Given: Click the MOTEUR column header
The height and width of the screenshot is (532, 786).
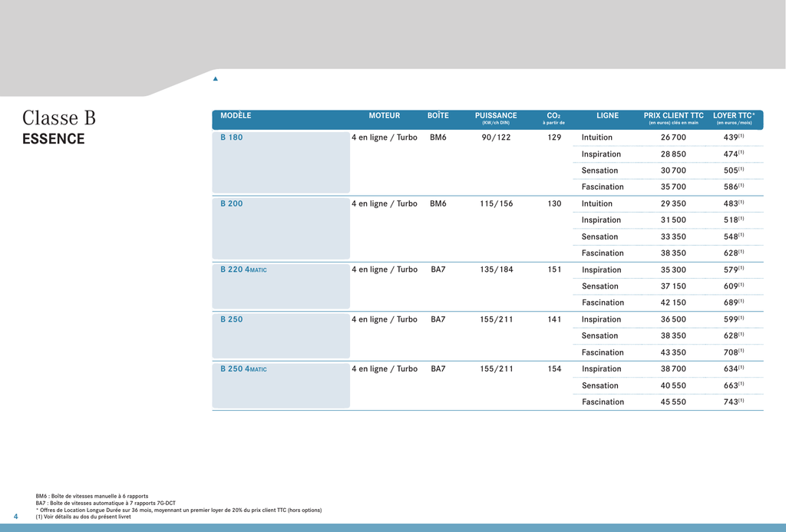Looking at the screenshot, I should (385, 116).
